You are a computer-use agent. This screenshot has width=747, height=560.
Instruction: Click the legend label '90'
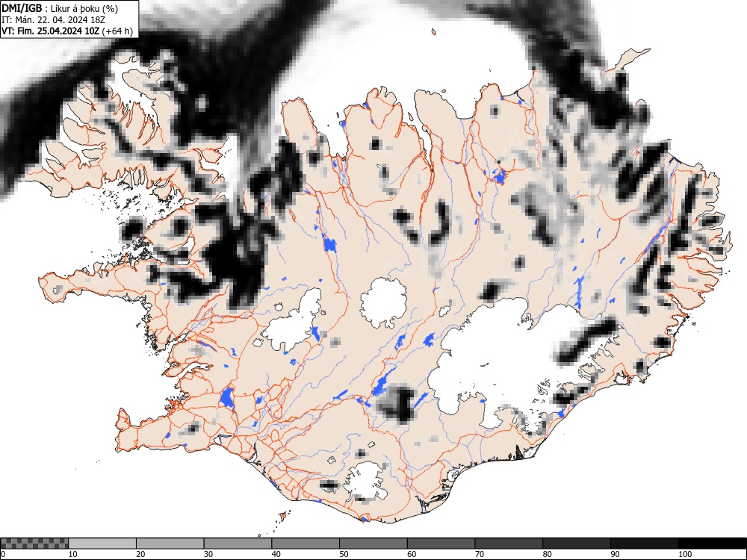[615, 554]
